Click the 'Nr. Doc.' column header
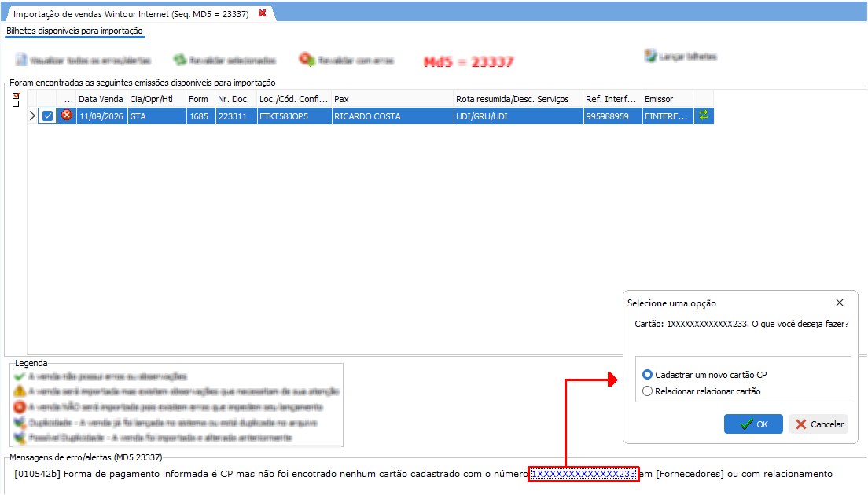Viewport: 868px width, 495px height. coord(237,99)
